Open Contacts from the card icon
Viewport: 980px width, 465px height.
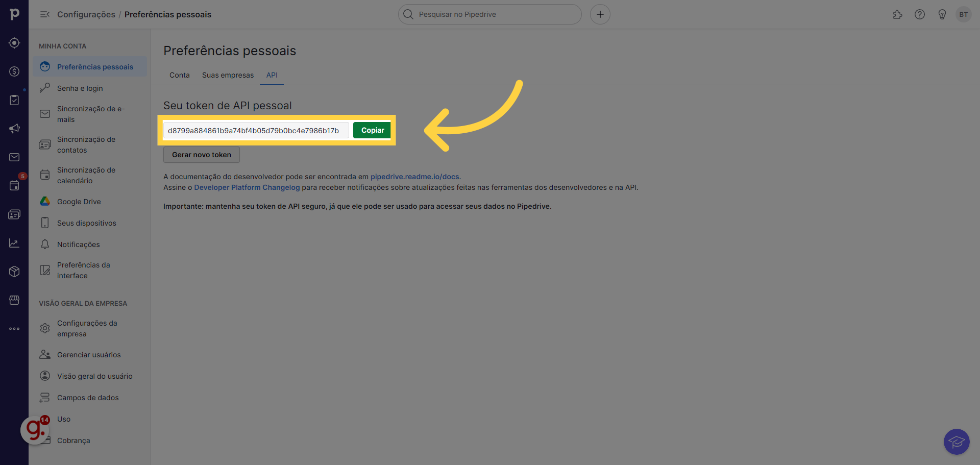pos(14,214)
